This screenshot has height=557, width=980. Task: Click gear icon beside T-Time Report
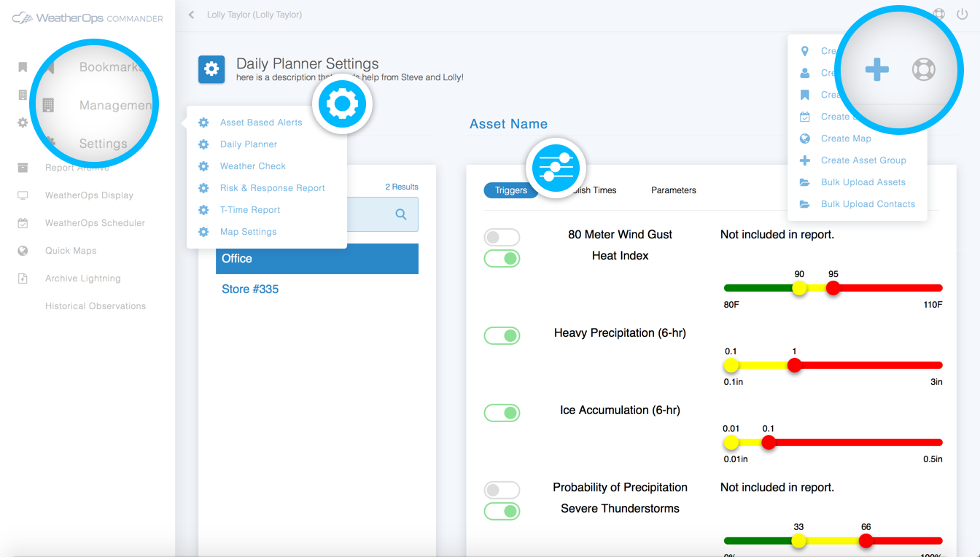[x=203, y=210]
